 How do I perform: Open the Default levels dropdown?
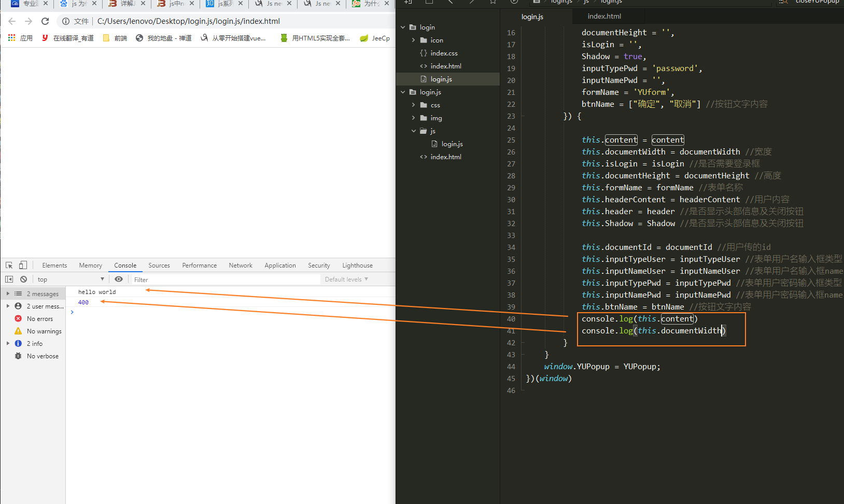pos(346,279)
